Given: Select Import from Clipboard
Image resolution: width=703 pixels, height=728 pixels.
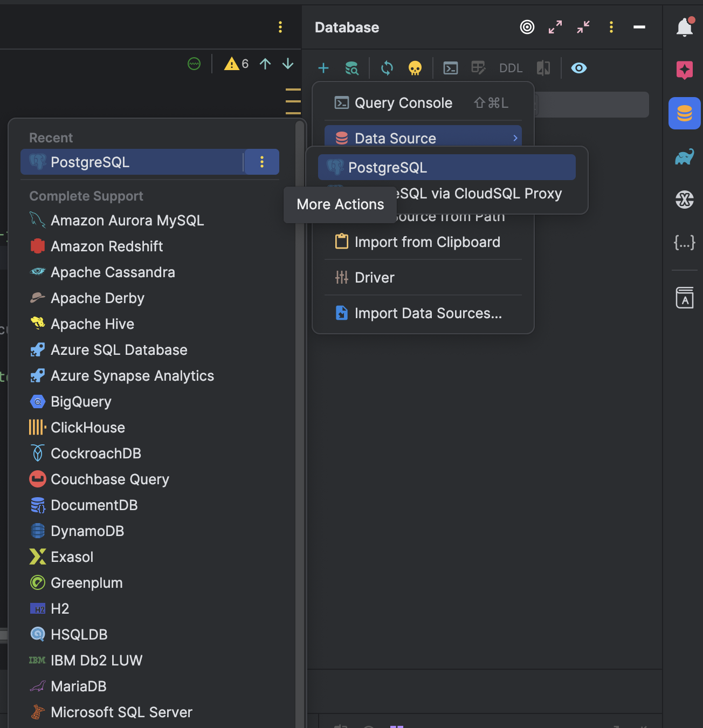Looking at the screenshot, I should (x=423, y=242).
